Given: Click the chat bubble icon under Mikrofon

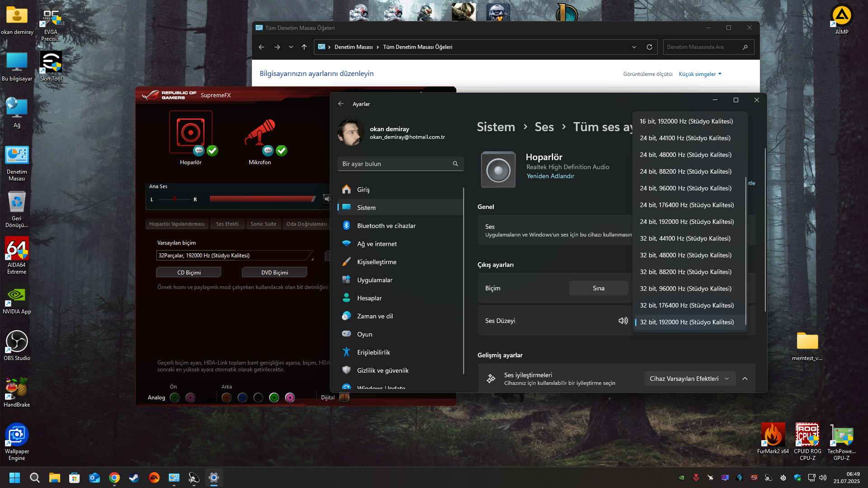Looking at the screenshot, I should point(268,151).
